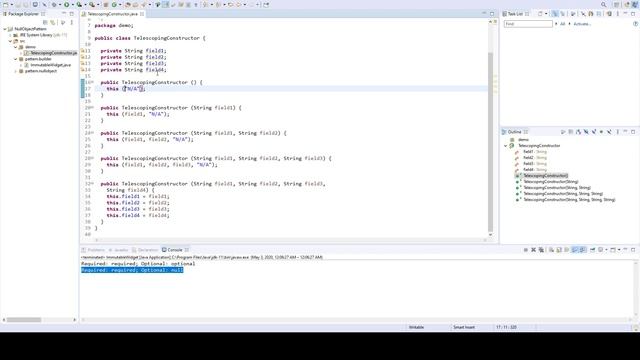The image size is (640, 360).
Task: Toggle Link with Editor in Package Explorer
Action: click(53, 22)
